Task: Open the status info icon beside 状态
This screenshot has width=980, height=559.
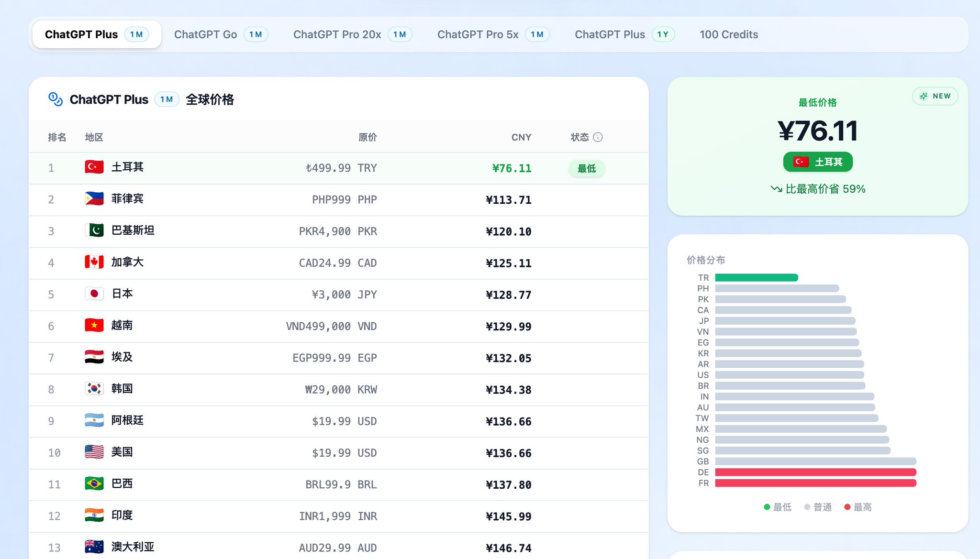Action: tap(598, 137)
